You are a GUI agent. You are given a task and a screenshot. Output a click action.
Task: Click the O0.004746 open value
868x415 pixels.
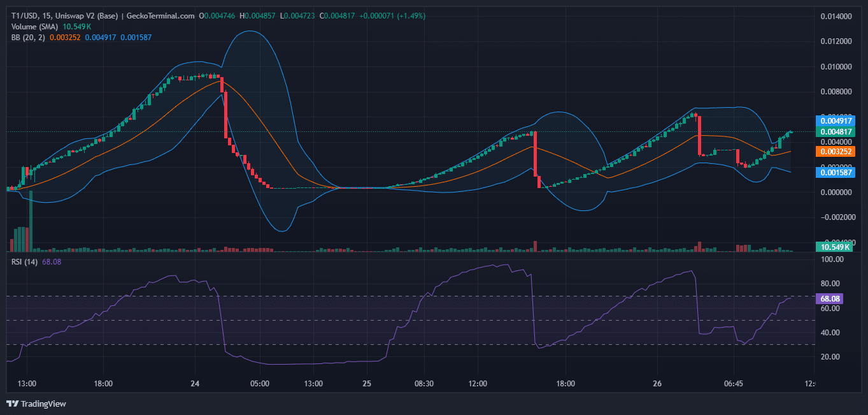(x=217, y=16)
